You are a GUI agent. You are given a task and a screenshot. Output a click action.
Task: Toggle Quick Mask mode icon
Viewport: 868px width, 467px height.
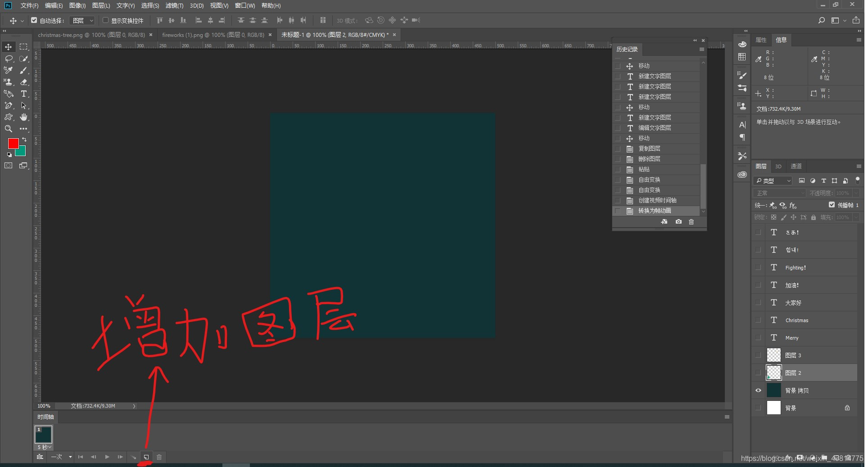9,166
